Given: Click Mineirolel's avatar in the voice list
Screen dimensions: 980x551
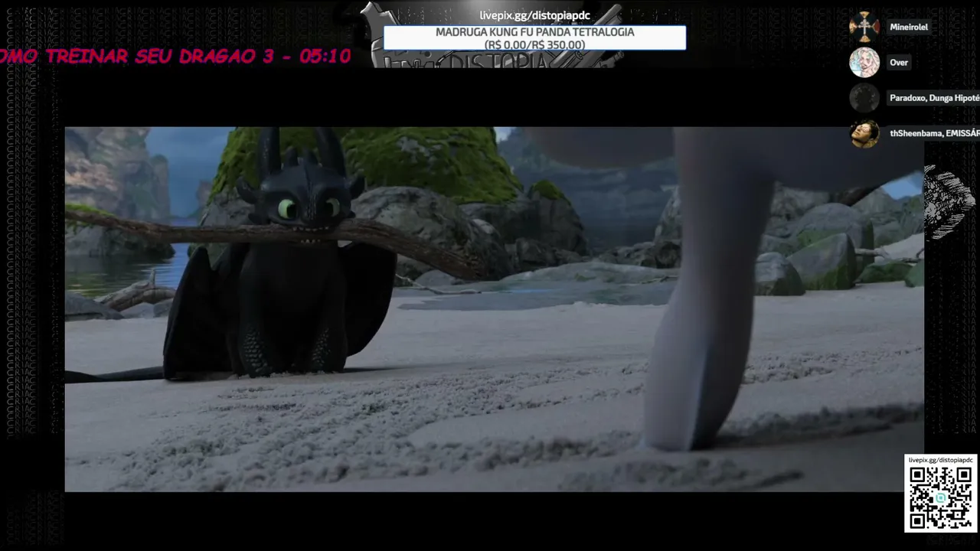Looking at the screenshot, I should 864,27.
